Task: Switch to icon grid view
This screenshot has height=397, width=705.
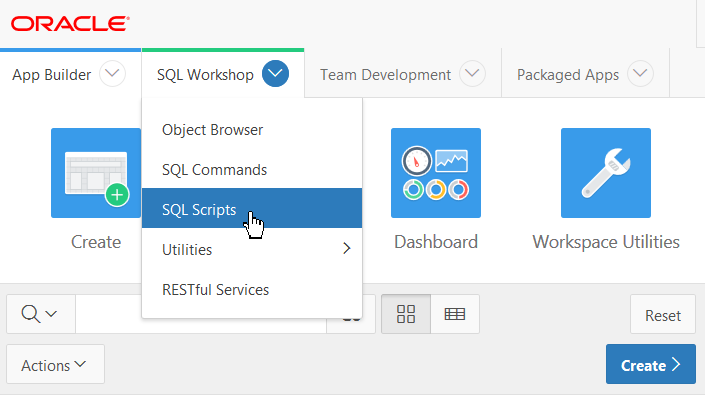Action: [x=406, y=314]
